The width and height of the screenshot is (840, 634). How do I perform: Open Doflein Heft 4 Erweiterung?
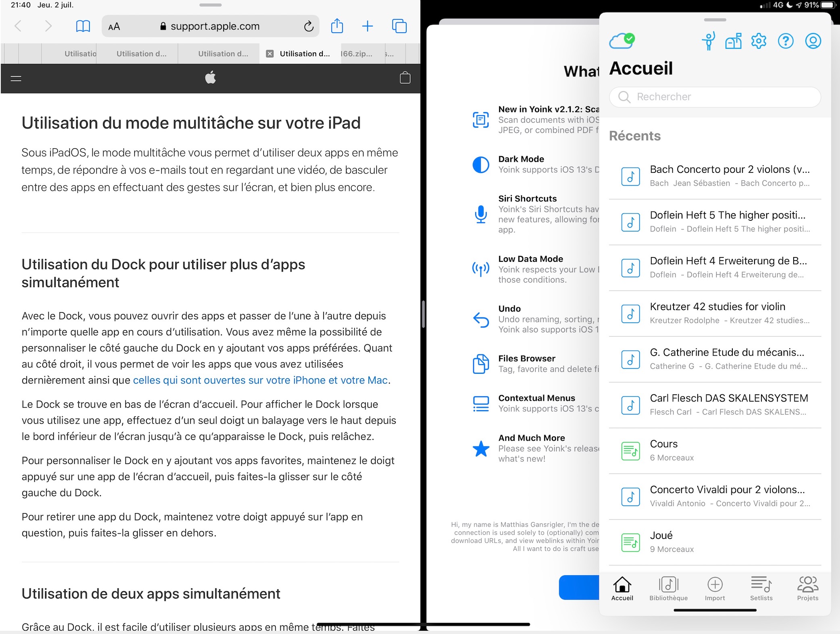715,268
